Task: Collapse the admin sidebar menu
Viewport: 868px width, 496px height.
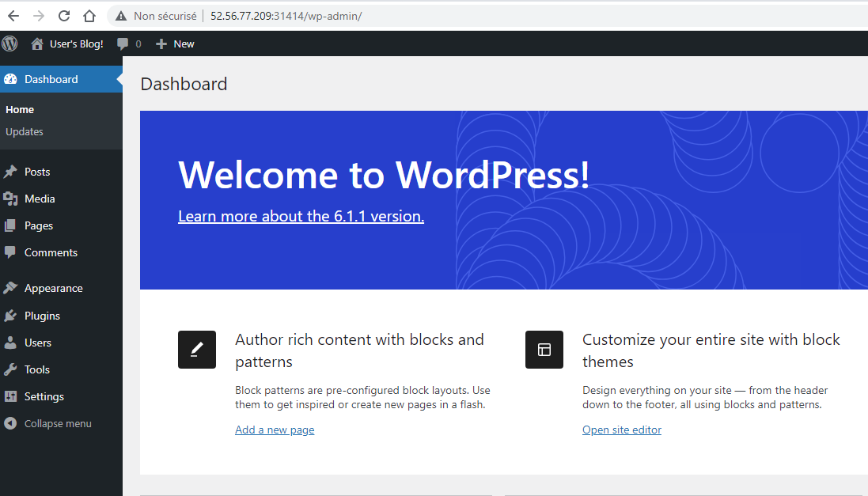Action: [57, 423]
